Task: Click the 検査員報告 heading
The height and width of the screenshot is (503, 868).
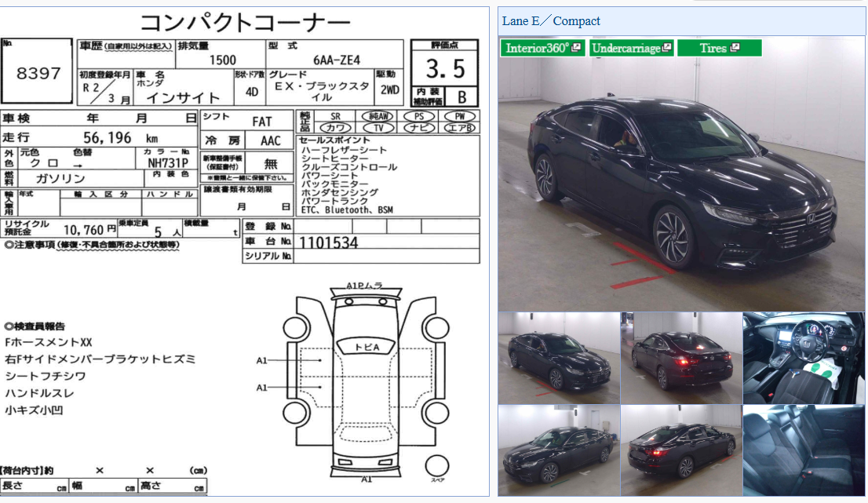Action: pos(35,326)
